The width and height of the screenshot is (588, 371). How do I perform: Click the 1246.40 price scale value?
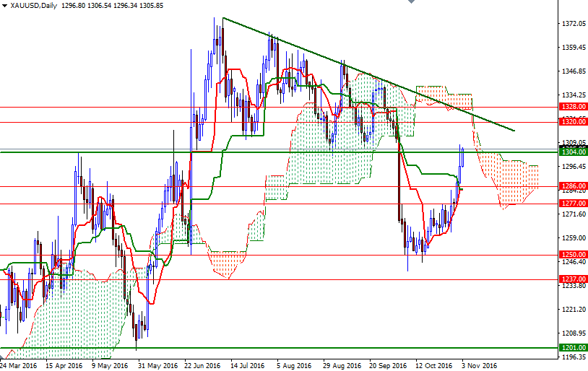point(574,261)
